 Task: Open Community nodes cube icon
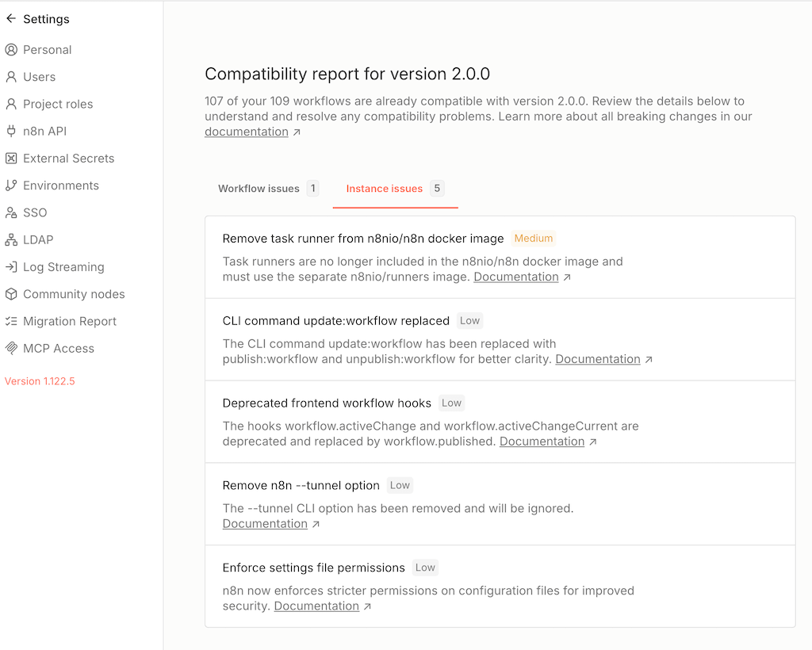click(x=11, y=294)
